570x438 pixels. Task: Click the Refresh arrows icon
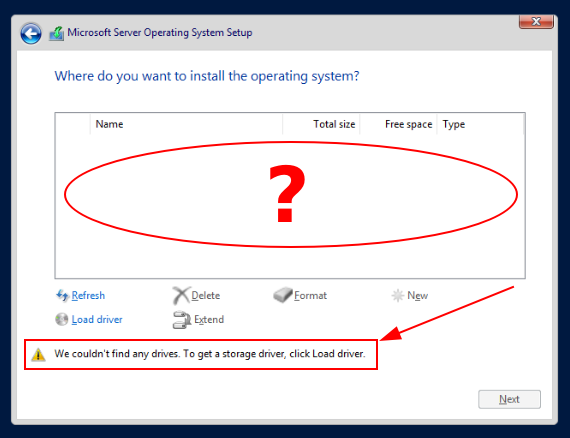(x=62, y=296)
